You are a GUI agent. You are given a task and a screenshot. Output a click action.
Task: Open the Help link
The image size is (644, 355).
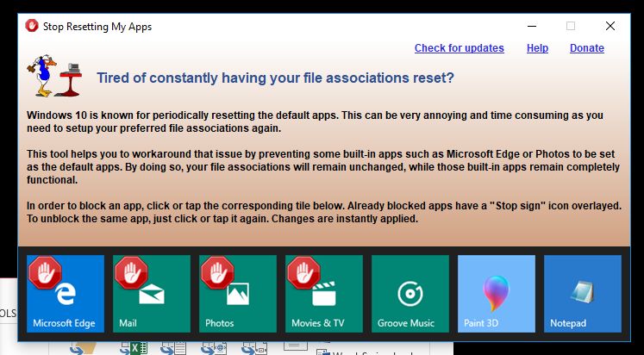coord(537,48)
